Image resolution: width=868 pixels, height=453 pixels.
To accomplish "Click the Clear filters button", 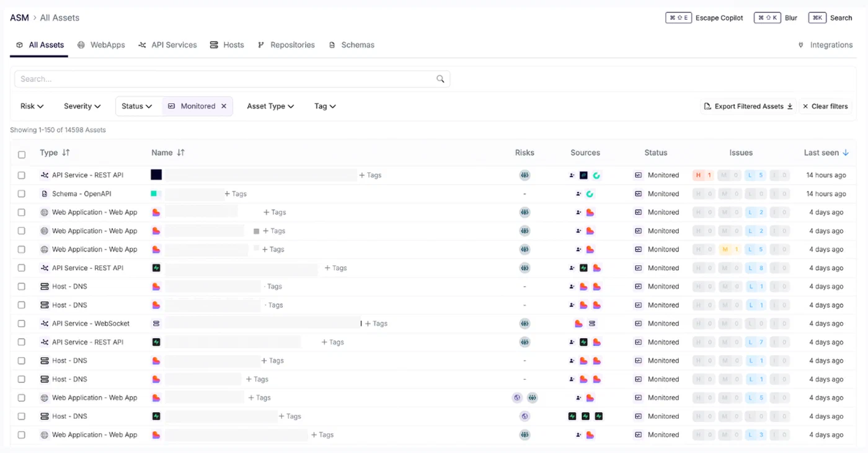I will [x=825, y=107].
